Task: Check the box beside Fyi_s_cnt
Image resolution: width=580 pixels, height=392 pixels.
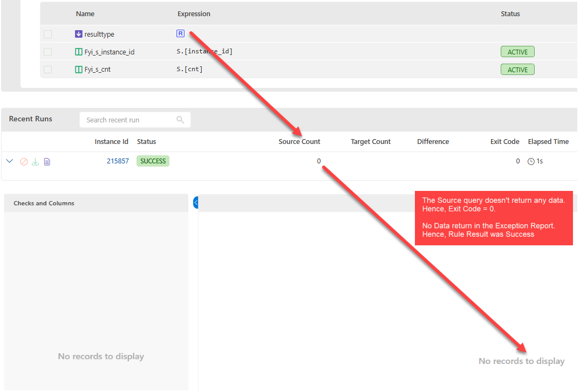Action: (x=48, y=70)
